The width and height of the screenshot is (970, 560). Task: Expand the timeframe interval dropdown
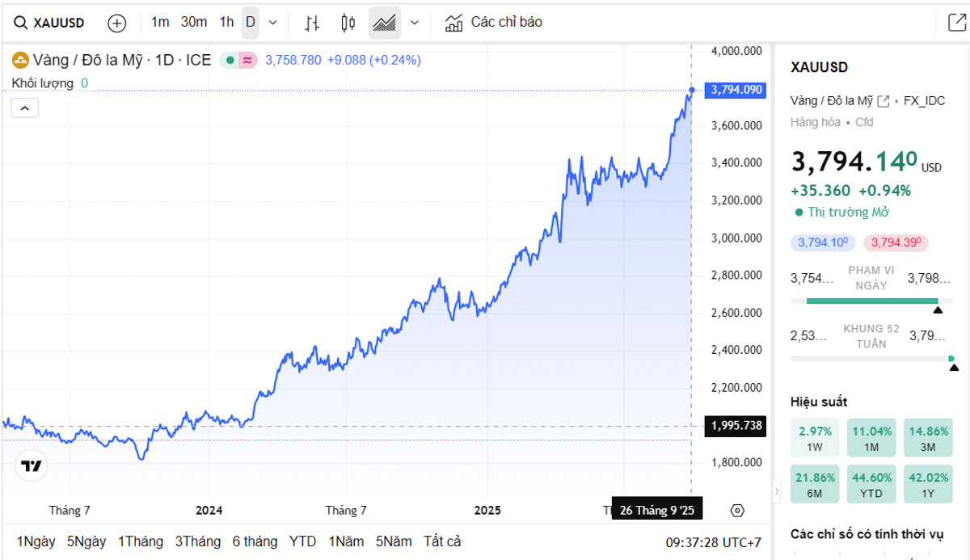(x=272, y=23)
